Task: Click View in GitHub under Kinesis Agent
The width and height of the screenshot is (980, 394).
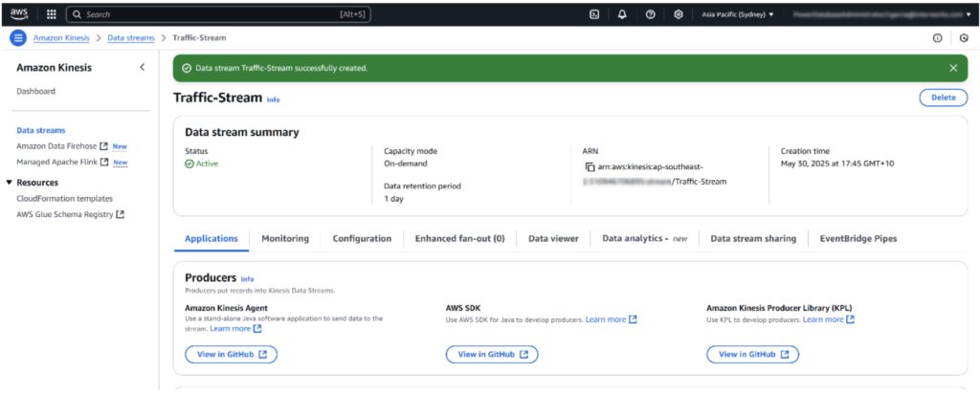Action: pyautogui.click(x=232, y=354)
